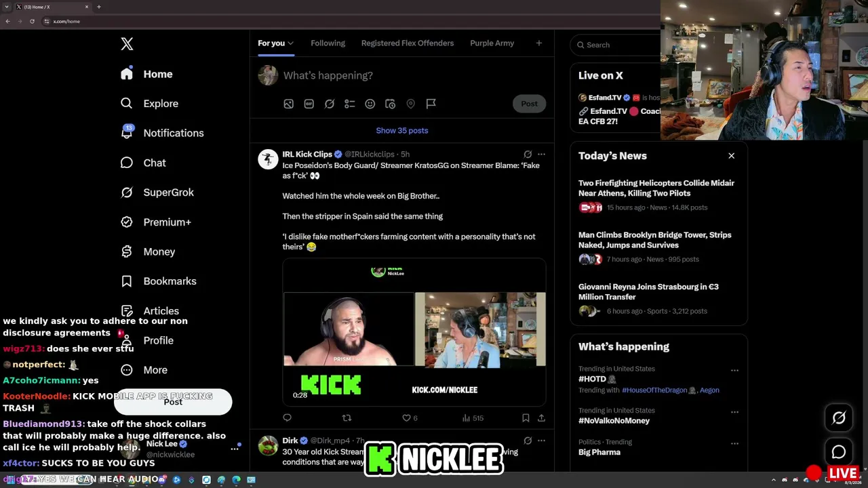Add media with the composer image icon
Viewport: 868px width, 488px height.
coord(289,104)
